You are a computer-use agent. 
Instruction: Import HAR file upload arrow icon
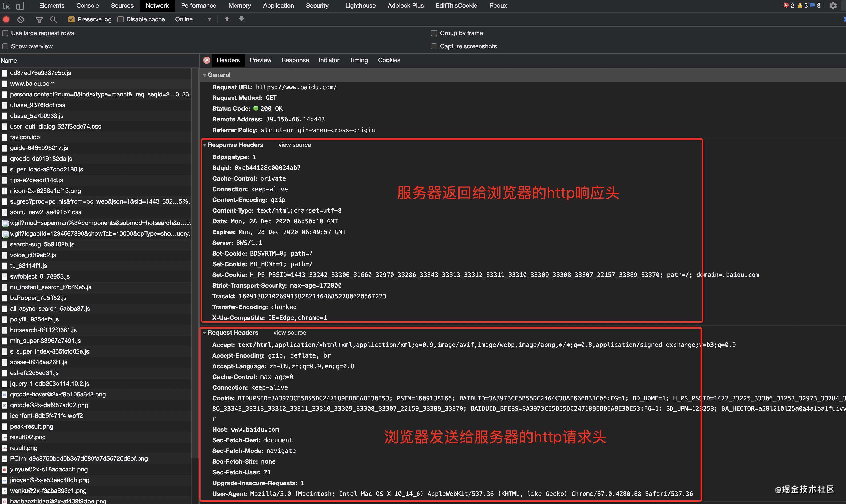[227, 19]
